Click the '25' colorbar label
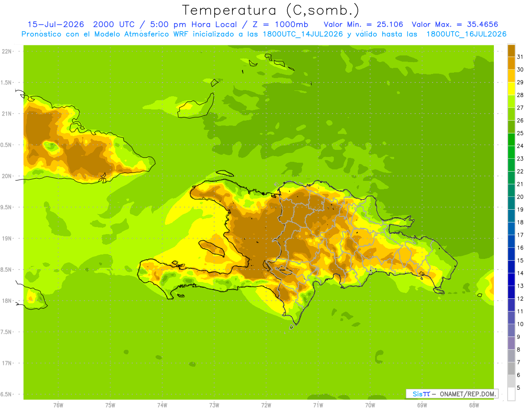The image size is (532, 411). click(x=520, y=133)
